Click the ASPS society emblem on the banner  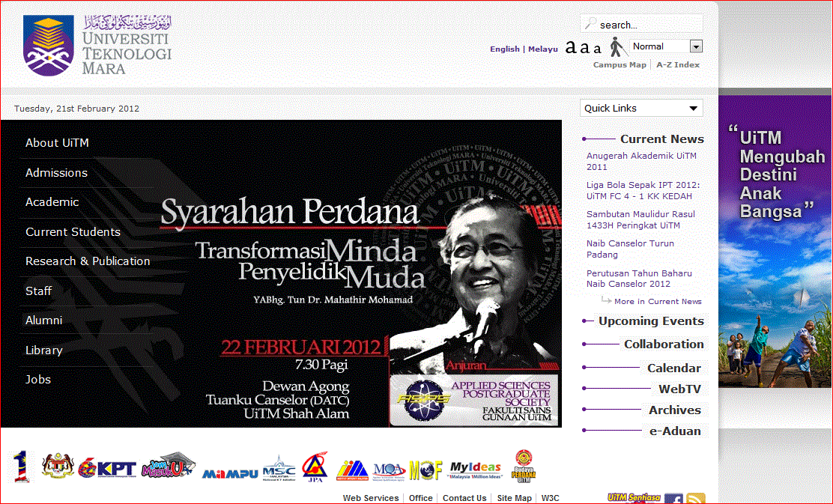pyautogui.click(x=424, y=400)
